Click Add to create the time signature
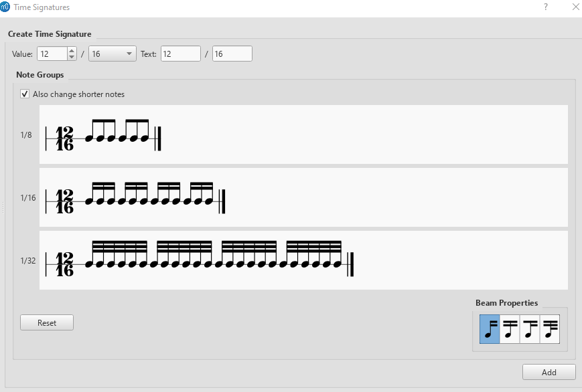 [x=549, y=372]
